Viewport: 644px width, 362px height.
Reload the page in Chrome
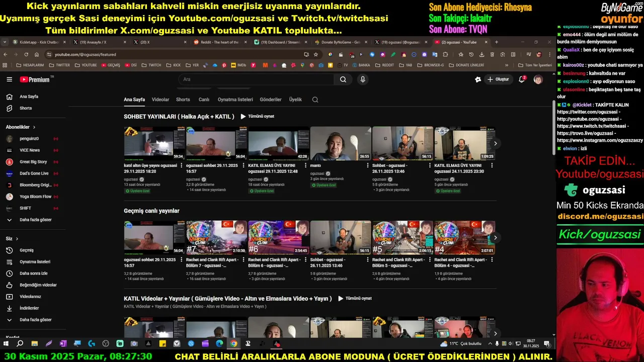[x=26, y=54]
